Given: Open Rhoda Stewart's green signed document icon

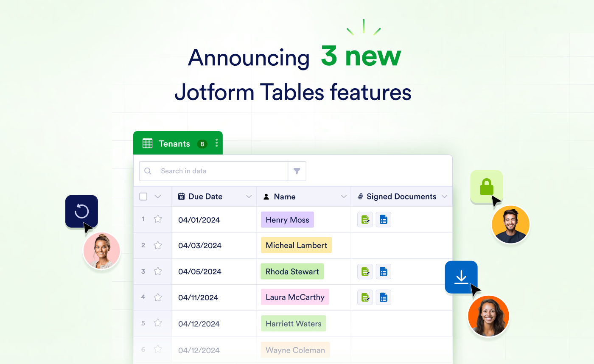Looking at the screenshot, I should 365,272.
